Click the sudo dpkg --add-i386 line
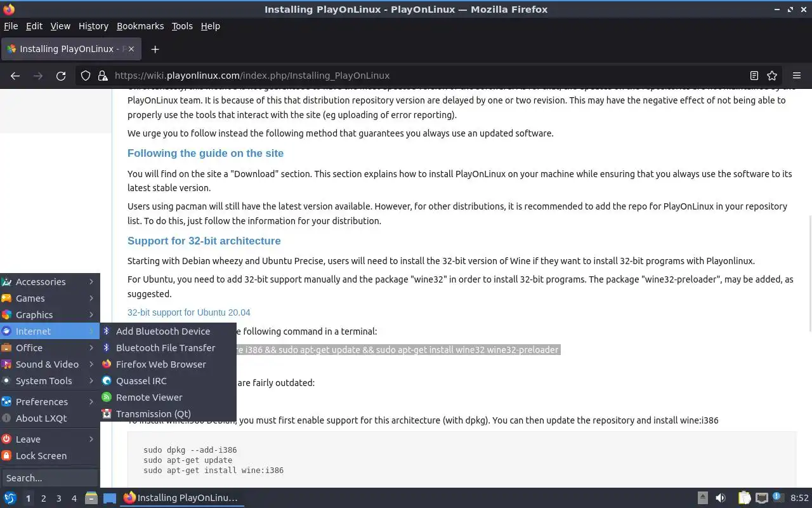This screenshot has height=508, width=812. 190,450
